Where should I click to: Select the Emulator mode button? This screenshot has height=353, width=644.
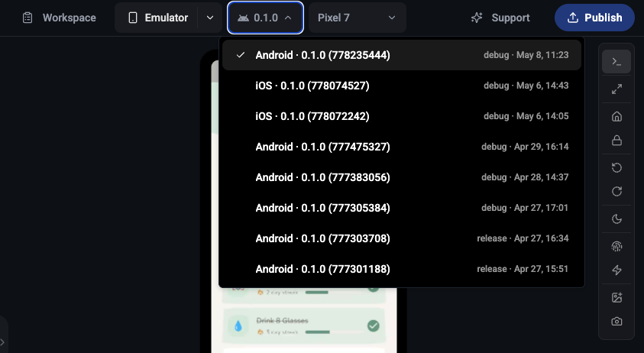(157, 18)
